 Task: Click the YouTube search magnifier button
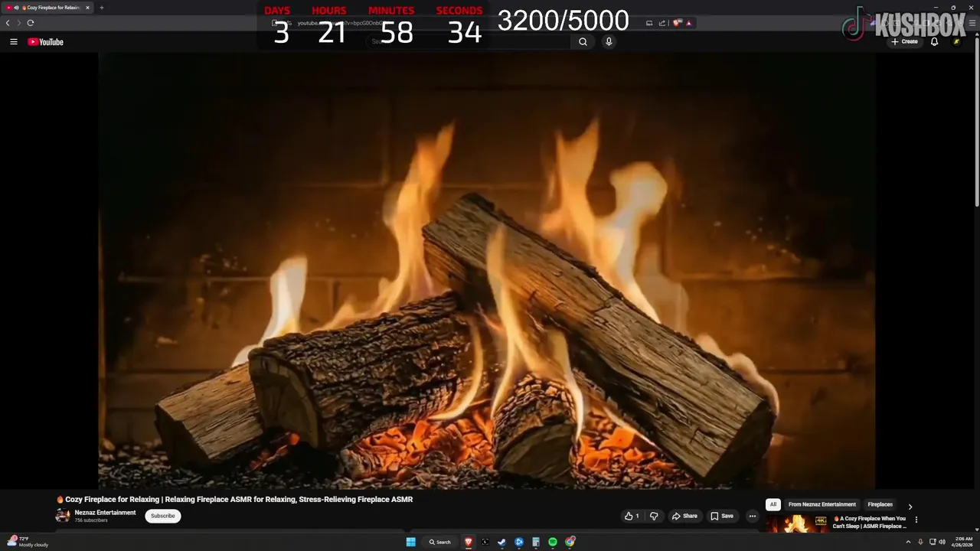point(583,42)
